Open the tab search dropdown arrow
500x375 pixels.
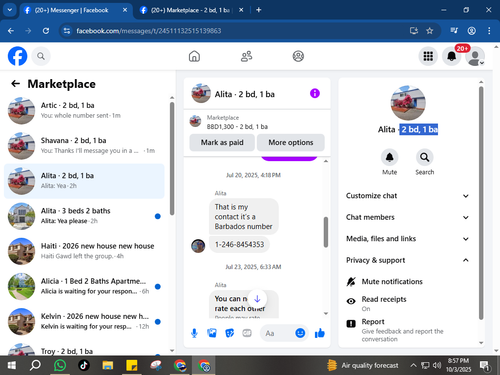pyautogui.click(x=10, y=10)
